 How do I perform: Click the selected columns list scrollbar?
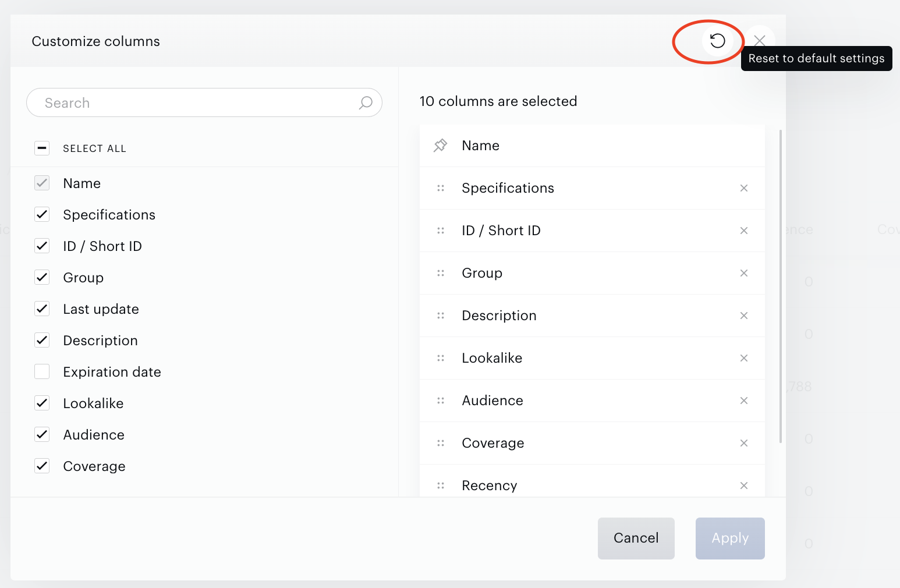pyautogui.click(x=781, y=286)
